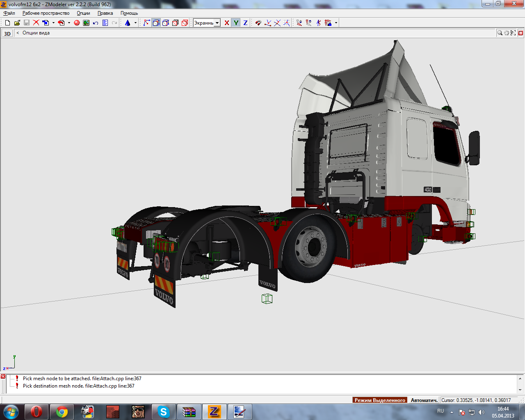Click the Import icon with blue arrow
525x420 pixels.
point(46,23)
